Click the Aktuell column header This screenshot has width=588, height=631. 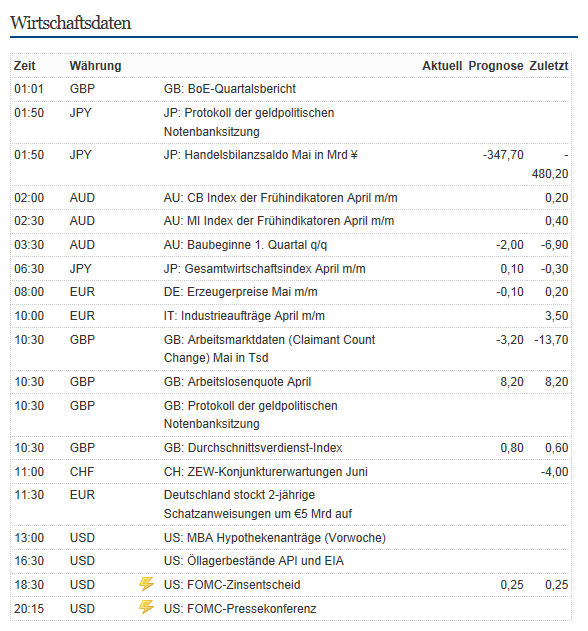pos(442,66)
